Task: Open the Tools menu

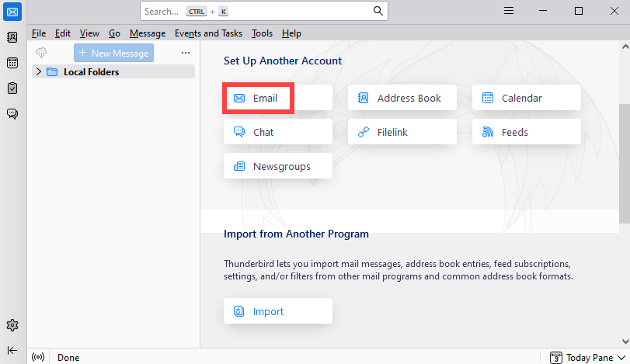Action: (262, 33)
